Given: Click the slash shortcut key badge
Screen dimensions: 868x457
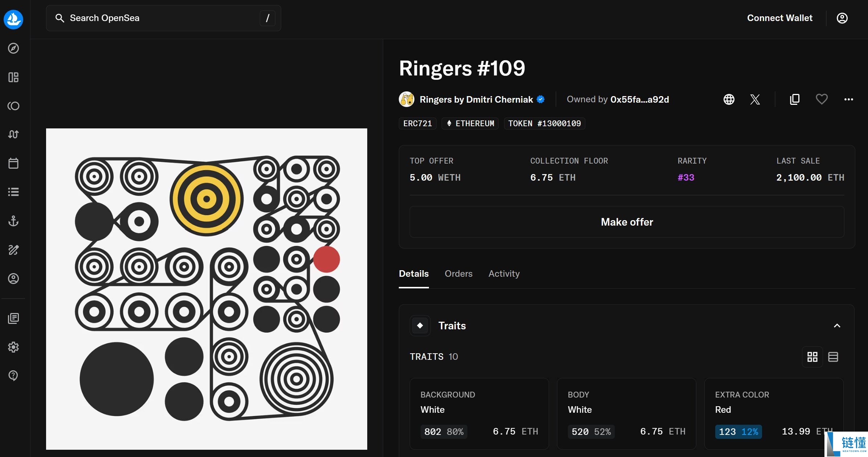Looking at the screenshot, I should click(267, 18).
